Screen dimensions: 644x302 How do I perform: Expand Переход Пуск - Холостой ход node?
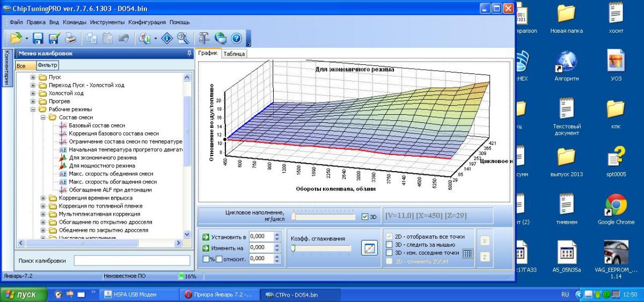33,85
